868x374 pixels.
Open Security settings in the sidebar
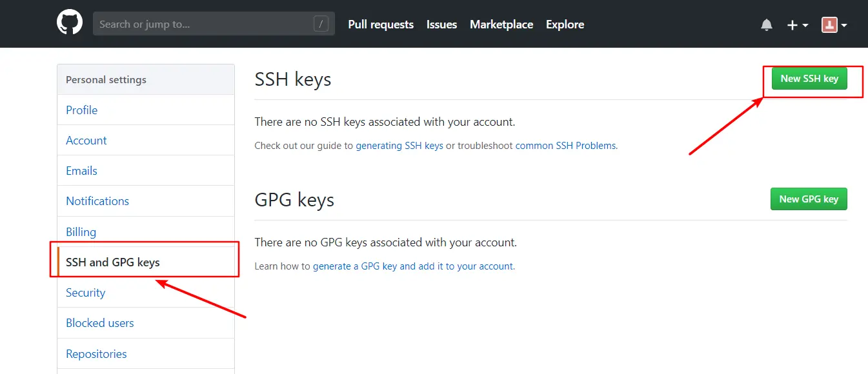(x=86, y=293)
